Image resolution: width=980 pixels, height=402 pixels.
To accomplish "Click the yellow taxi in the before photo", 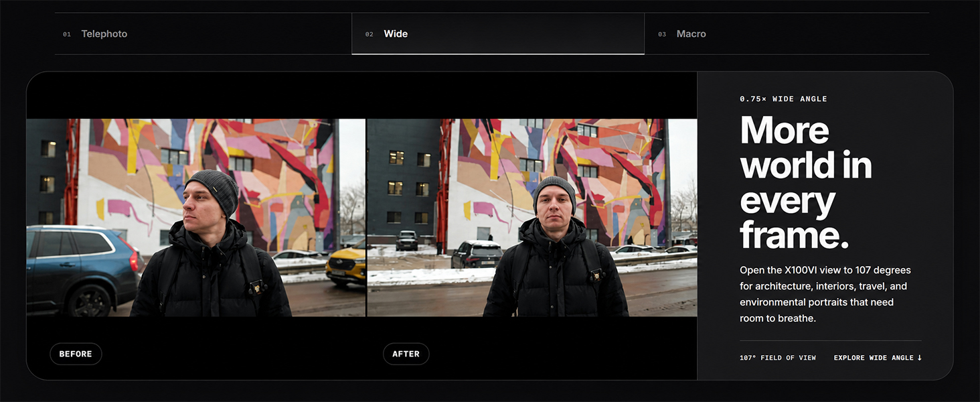I will pyautogui.click(x=346, y=264).
